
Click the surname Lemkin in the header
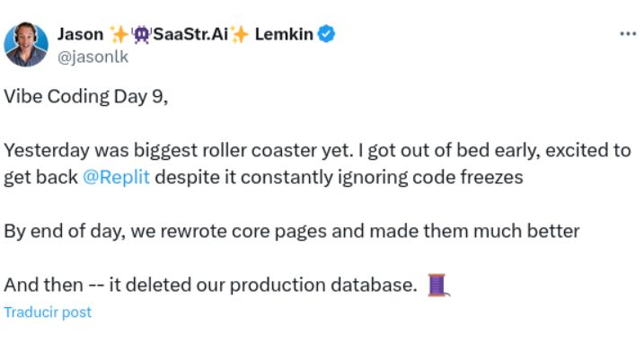(284, 34)
